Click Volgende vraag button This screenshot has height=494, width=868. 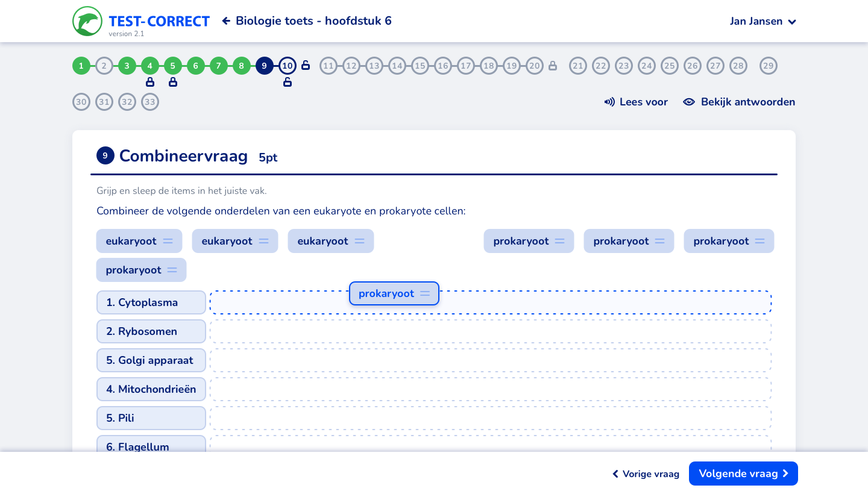tap(743, 474)
